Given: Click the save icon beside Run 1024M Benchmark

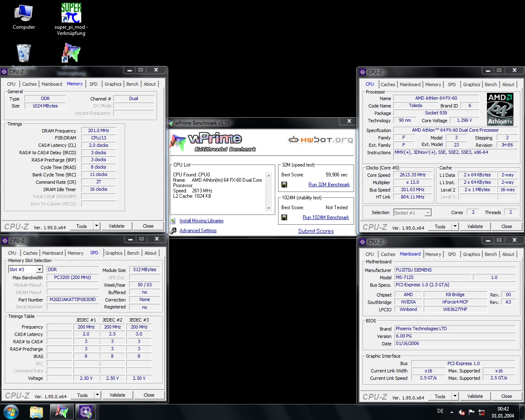Looking at the screenshot, I should pyautogui.click(x=284, y=217).
